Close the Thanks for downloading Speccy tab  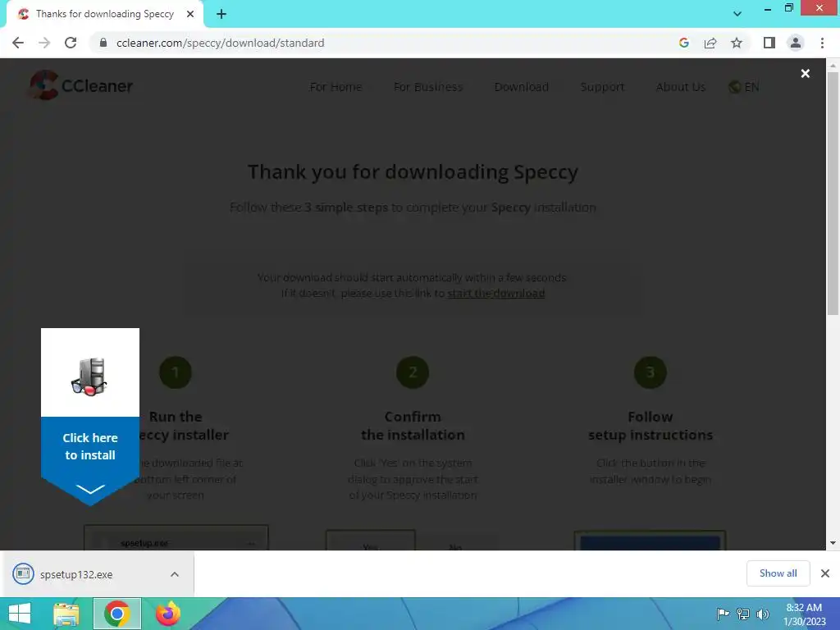pos(190,15)
